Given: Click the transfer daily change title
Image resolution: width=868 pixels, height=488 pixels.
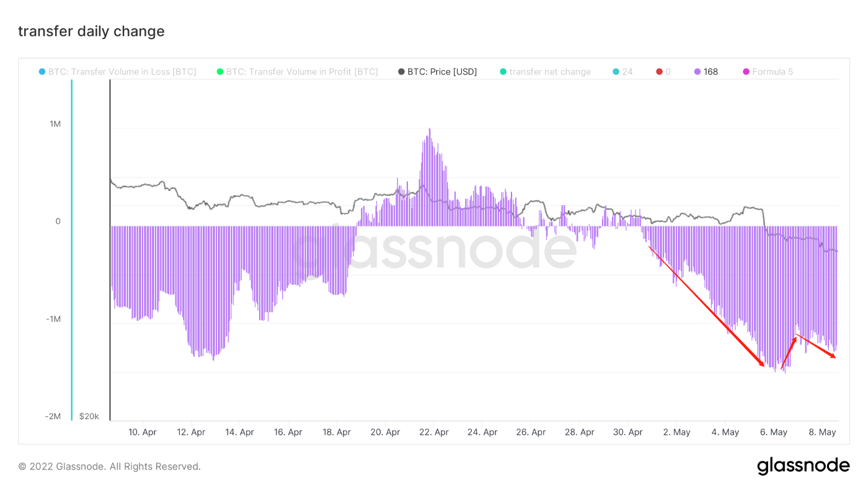Looking at the screenshot, I should [91, 31].
